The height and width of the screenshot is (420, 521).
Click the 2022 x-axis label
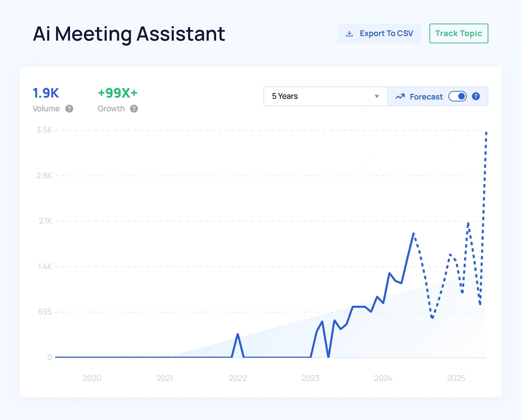coord(237,378)
